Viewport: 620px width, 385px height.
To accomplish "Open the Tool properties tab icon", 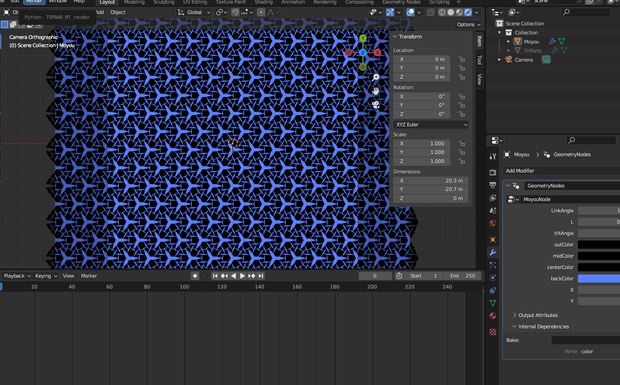I will (x=493, y=157).
